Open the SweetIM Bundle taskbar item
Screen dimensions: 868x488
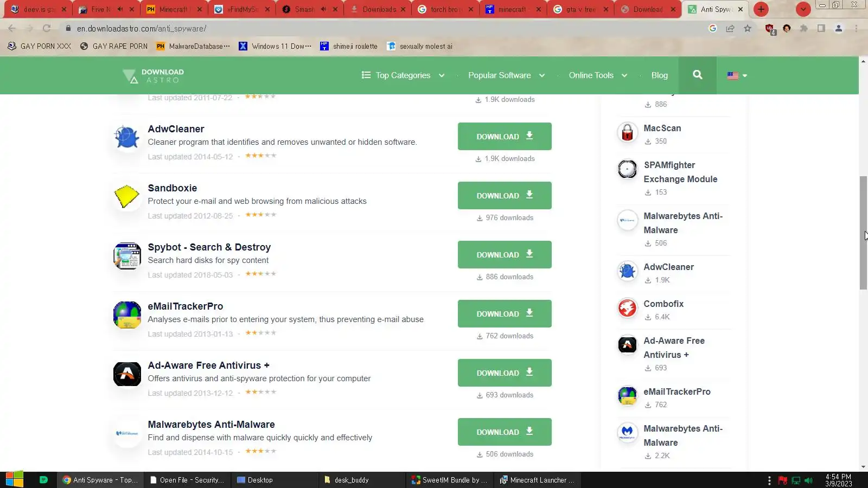450,480
